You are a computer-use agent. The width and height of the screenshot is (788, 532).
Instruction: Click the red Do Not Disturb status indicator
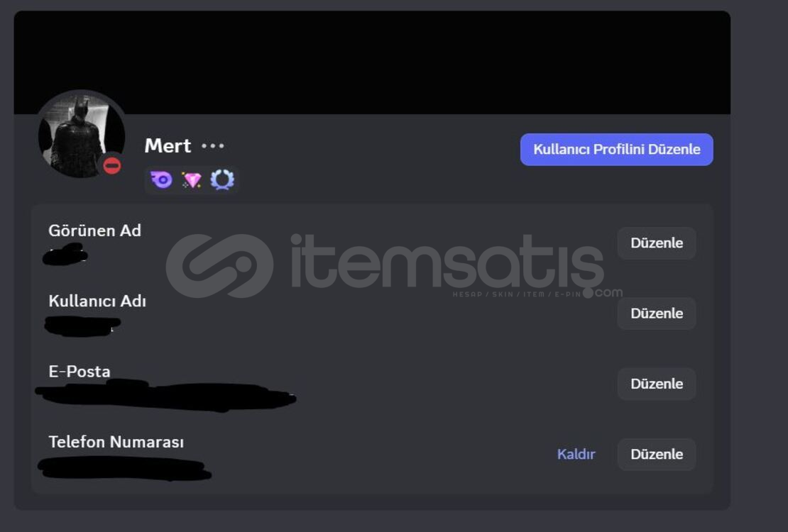112,165
